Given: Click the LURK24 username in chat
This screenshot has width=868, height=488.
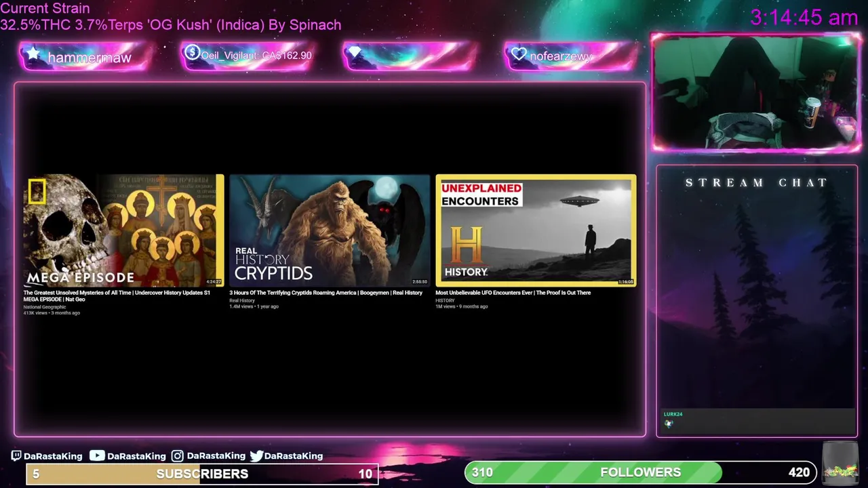Looking at the screenshot, I should point(673,414).
